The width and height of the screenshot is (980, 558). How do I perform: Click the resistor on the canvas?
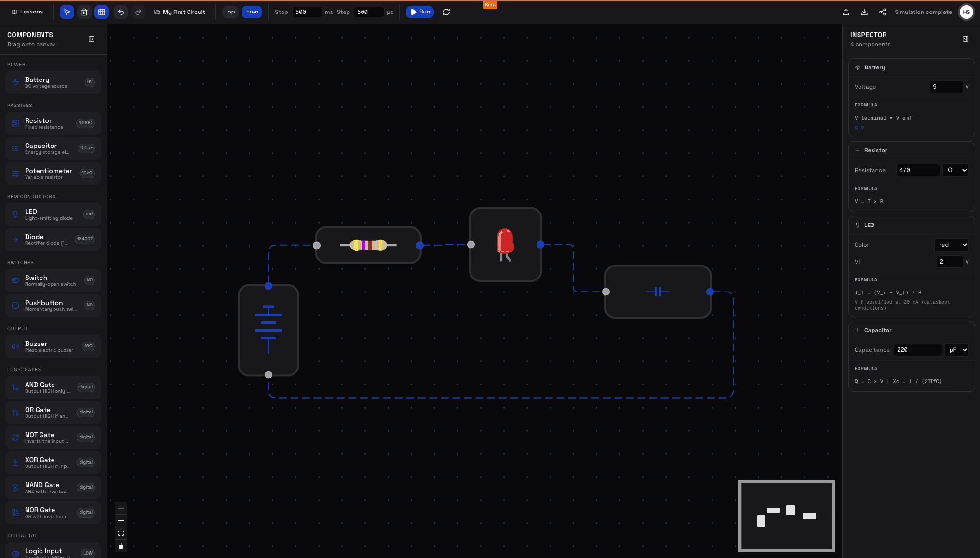(368, 245)
